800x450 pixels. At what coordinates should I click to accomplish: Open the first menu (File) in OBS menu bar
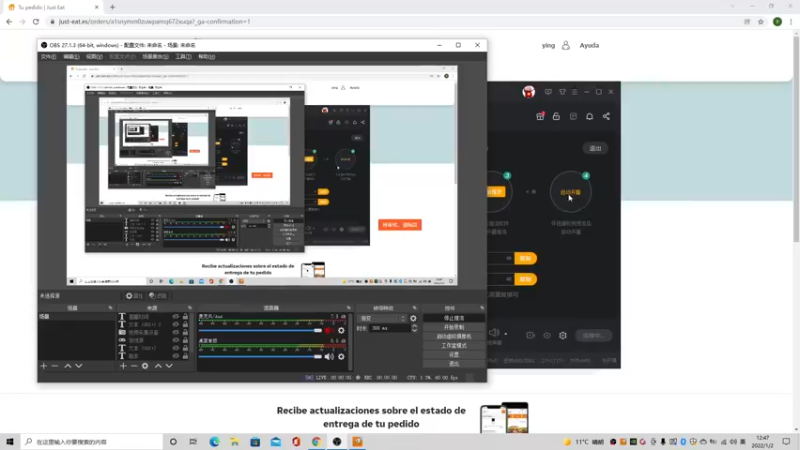48,57
